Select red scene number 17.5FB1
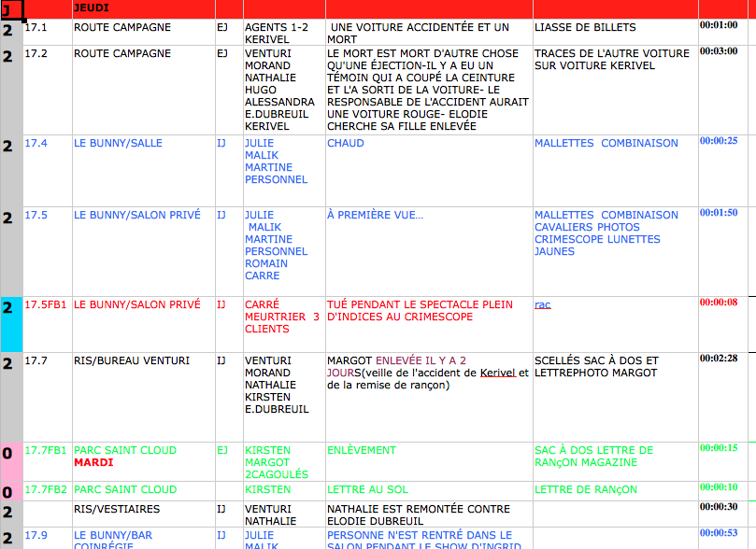The height and width of the screenshot is (549, 756). [48, 324]
